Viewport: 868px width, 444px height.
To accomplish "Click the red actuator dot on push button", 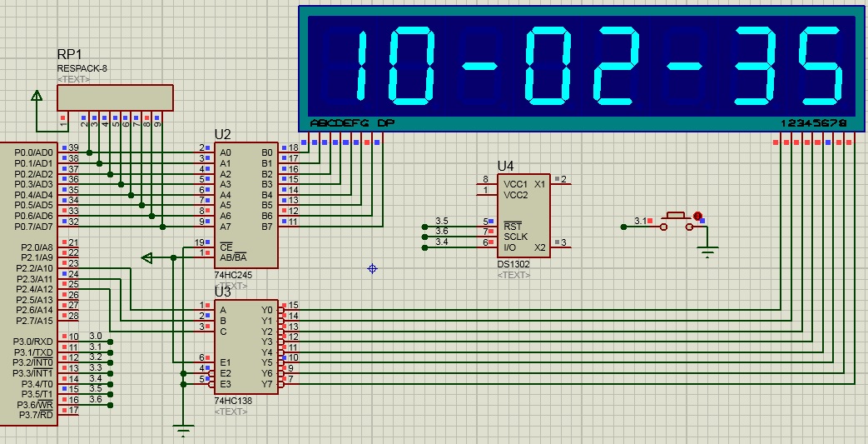I will (697, 217).
